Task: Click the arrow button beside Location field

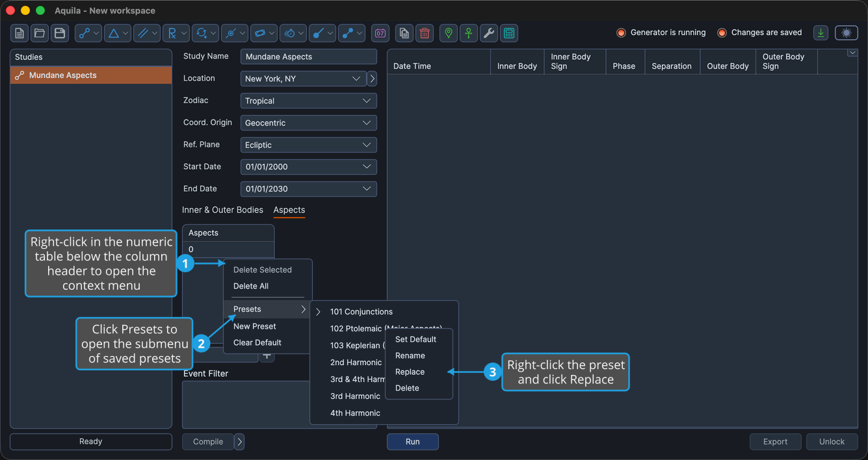Action: (372, 79)
